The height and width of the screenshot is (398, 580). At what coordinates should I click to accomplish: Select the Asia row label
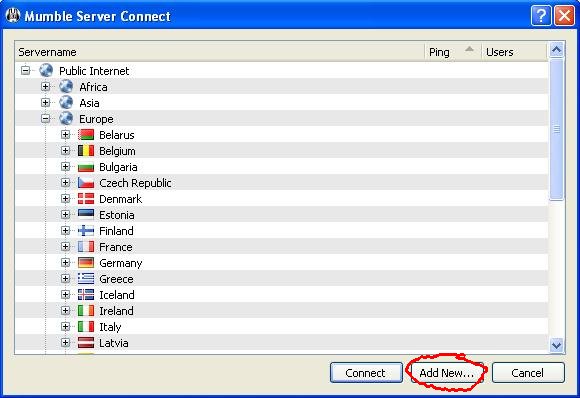click(89, 103)
